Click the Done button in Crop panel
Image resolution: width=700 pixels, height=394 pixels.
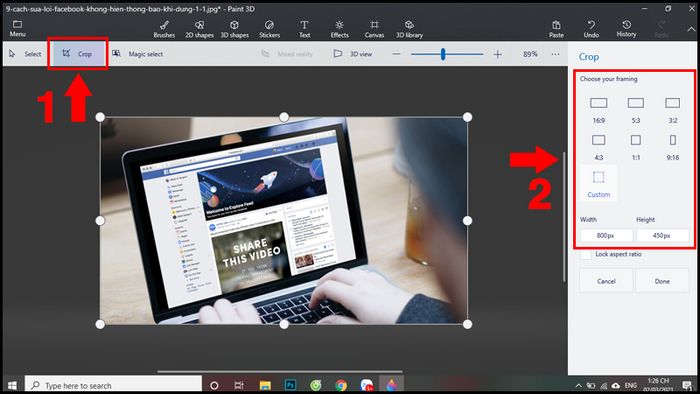point(662,281)
